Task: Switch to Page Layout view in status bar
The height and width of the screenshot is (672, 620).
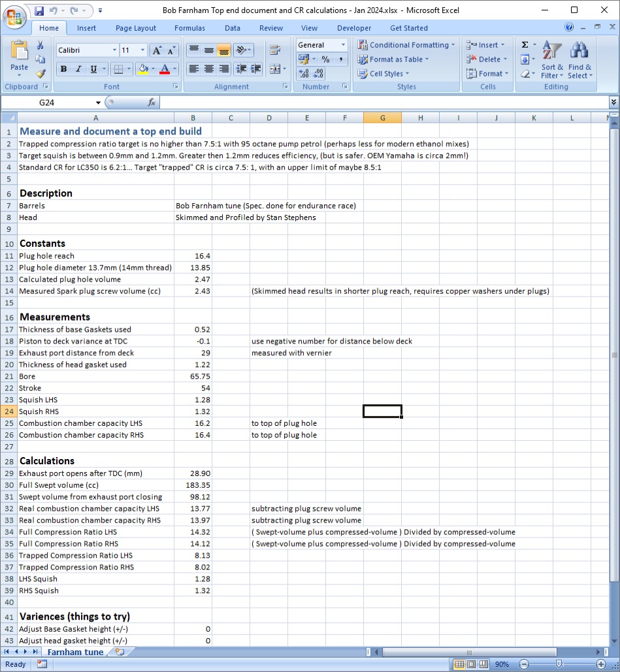Action: [471, 664]
